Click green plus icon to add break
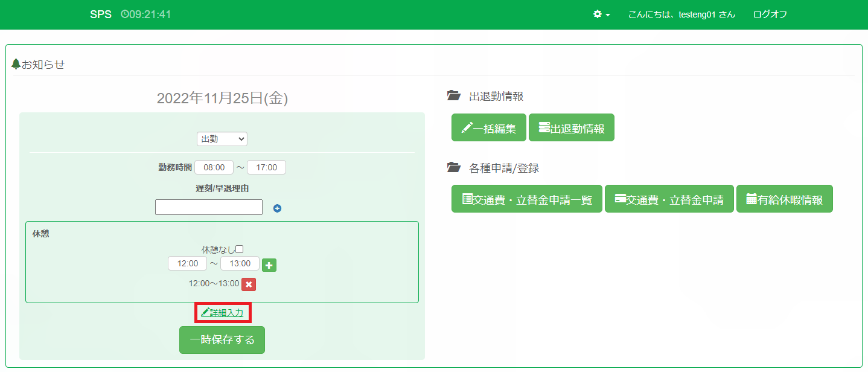Viewport: 868px width, 372px height. coord(269,265)
